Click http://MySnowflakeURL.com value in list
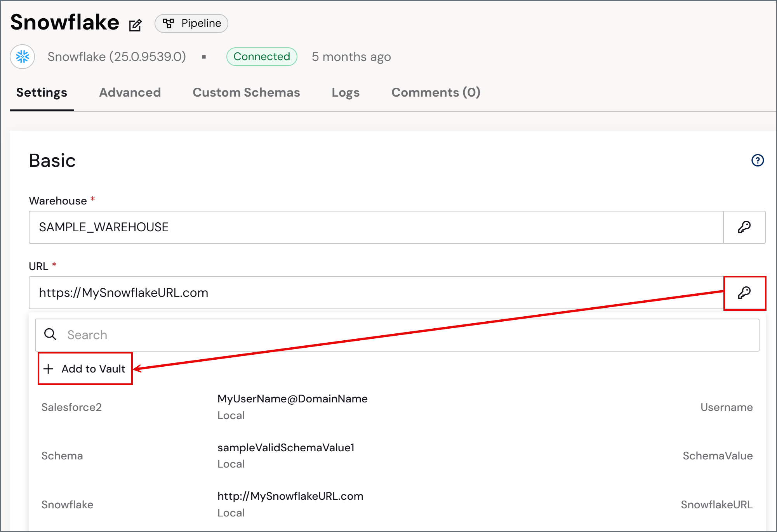The height and width of the screenshot is (532, 777). [290, 496]
